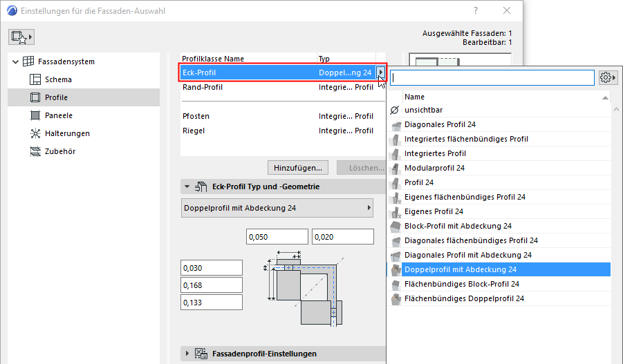Viewport: 623px width, 364px height.
Task: Choose Modularprofil 24 from the list
Action: coord(434,168)
